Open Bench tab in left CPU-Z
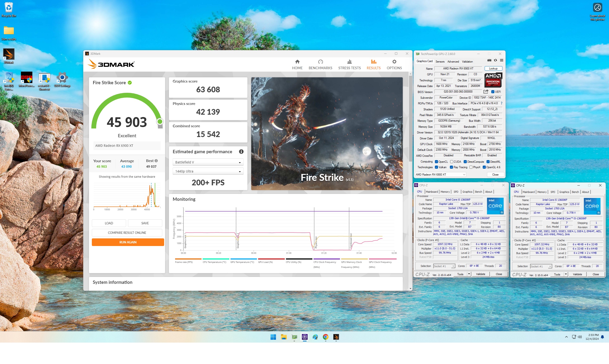This screenshot has height=364, width=609. [x=478, y=192]
